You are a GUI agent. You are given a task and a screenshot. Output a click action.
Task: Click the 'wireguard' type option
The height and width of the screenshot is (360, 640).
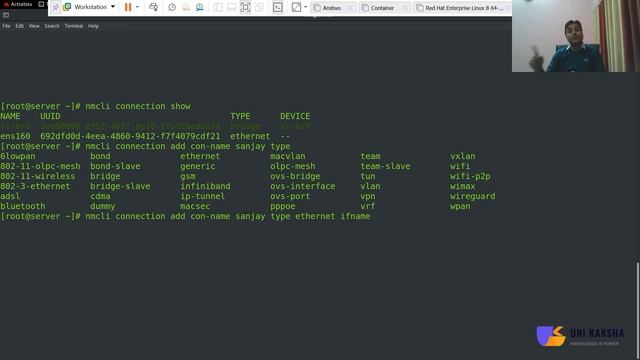click(473, 196)
